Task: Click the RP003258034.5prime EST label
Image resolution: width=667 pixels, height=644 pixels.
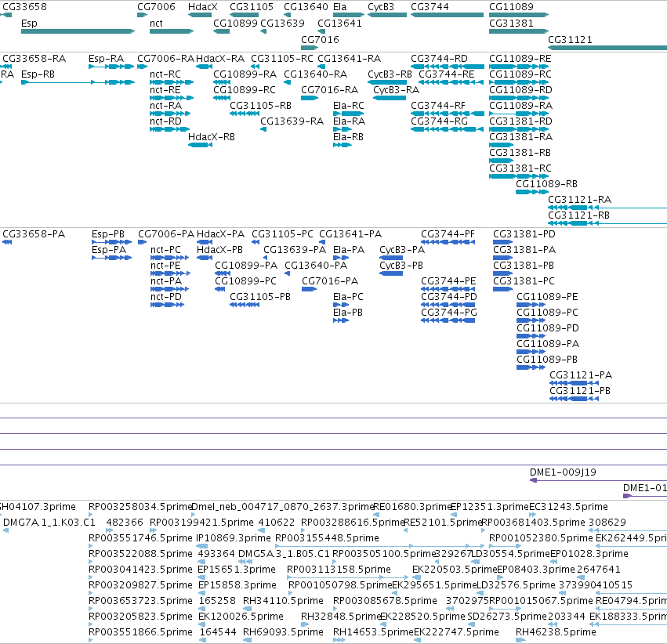Action: 140,507
